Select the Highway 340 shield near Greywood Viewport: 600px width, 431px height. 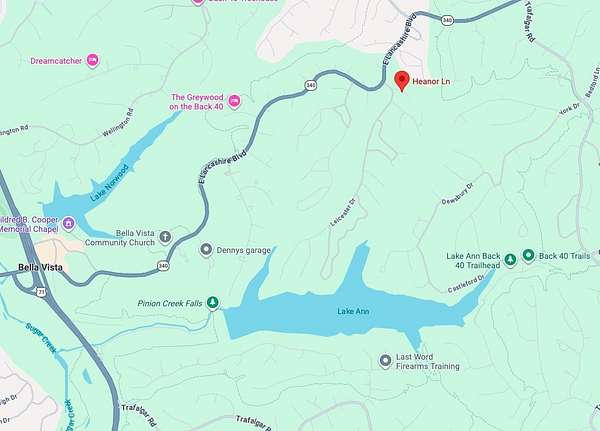click(311, 85)
